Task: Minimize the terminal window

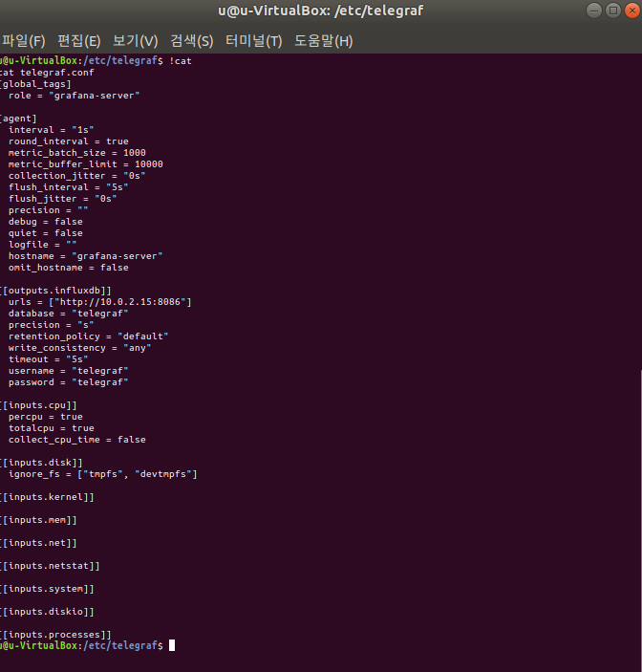Action: point(594,11)
